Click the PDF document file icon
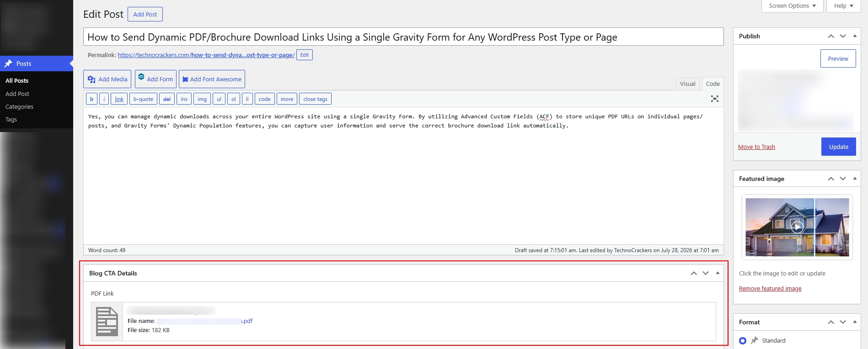 point(107,322)
